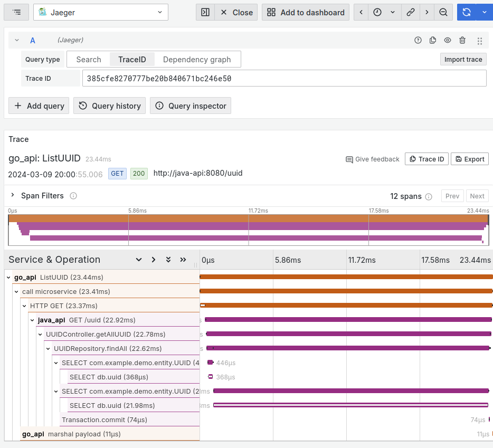This screenshot has width=493, height=448.
Task: Click the column resize divider handle
Action: tap(196, 265)
